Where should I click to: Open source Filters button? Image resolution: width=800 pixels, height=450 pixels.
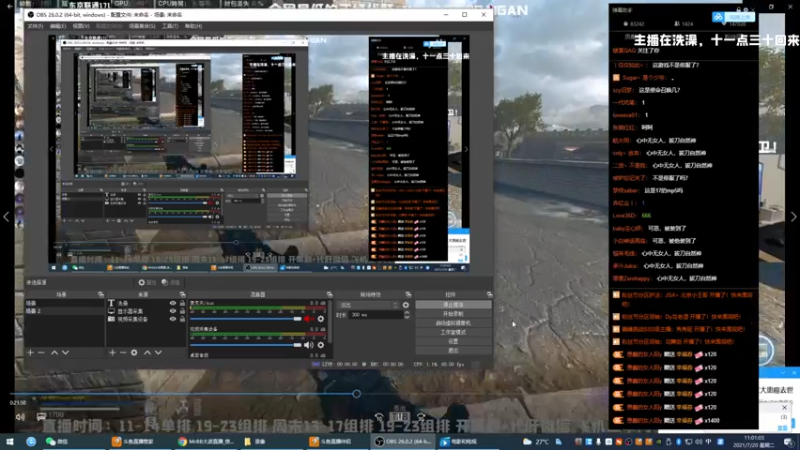tap(171, 282)
